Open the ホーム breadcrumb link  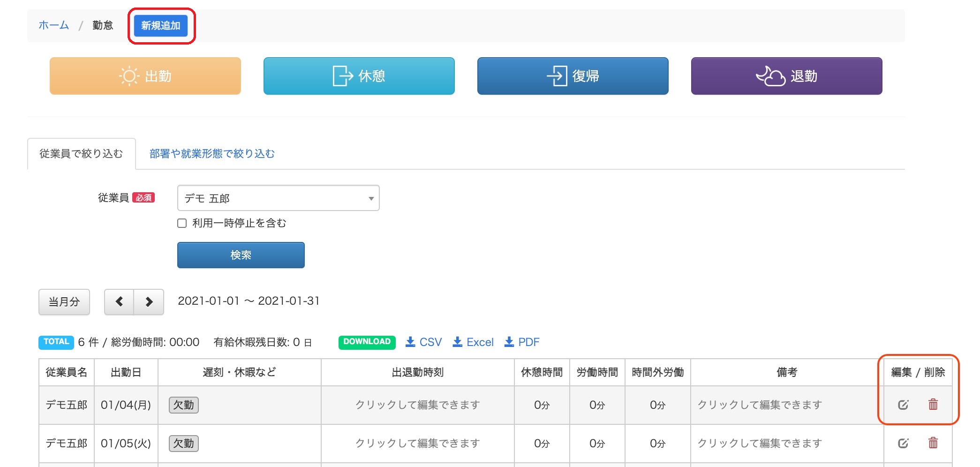(54, 25)
